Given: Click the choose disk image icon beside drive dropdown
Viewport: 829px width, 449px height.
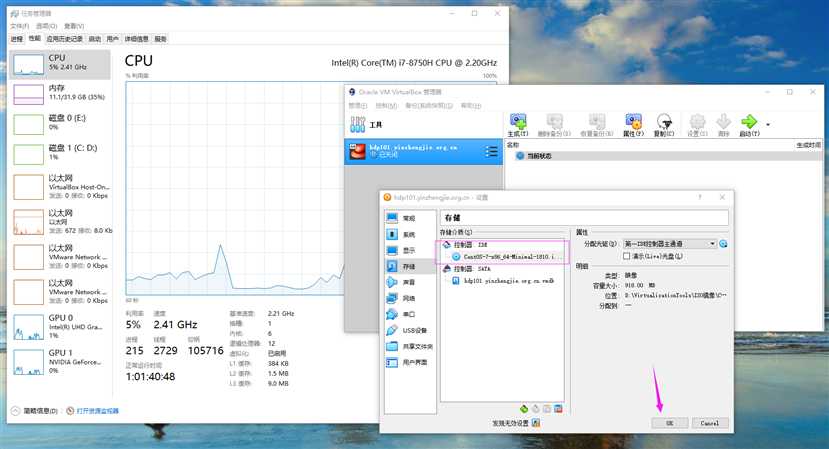Looking at the screenshot, I should point(723,244).
